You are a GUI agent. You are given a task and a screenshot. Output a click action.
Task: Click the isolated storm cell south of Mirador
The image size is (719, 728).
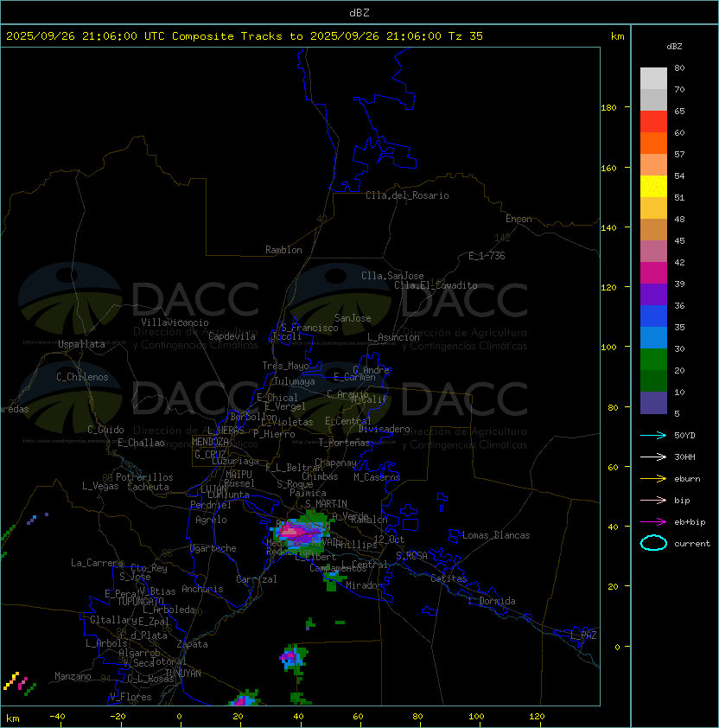[x=293, y=658]
